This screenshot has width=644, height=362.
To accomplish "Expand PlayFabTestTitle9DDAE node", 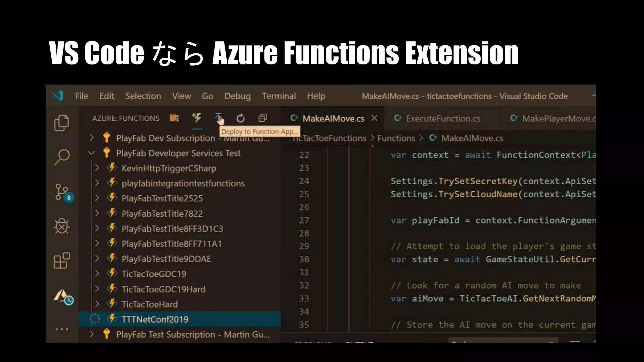I will pyautogui.click(x=97, y=259).
